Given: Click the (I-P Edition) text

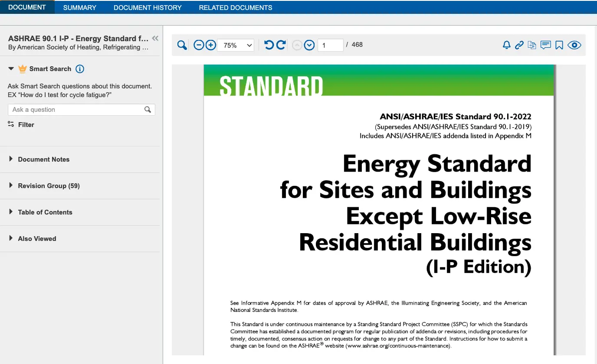Looking at the screenshot, I should point(479,266).
